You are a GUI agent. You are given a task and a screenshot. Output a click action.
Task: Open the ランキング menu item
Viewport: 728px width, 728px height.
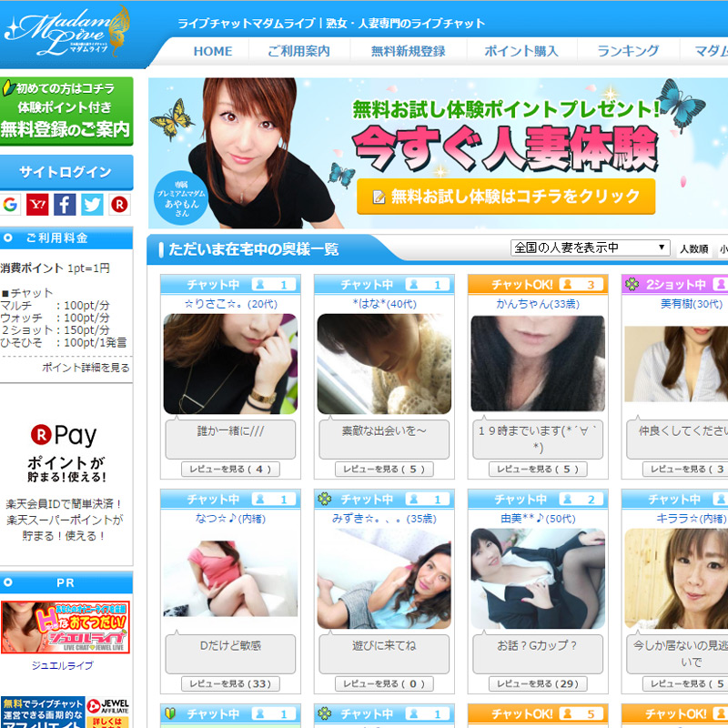point(628,51)
